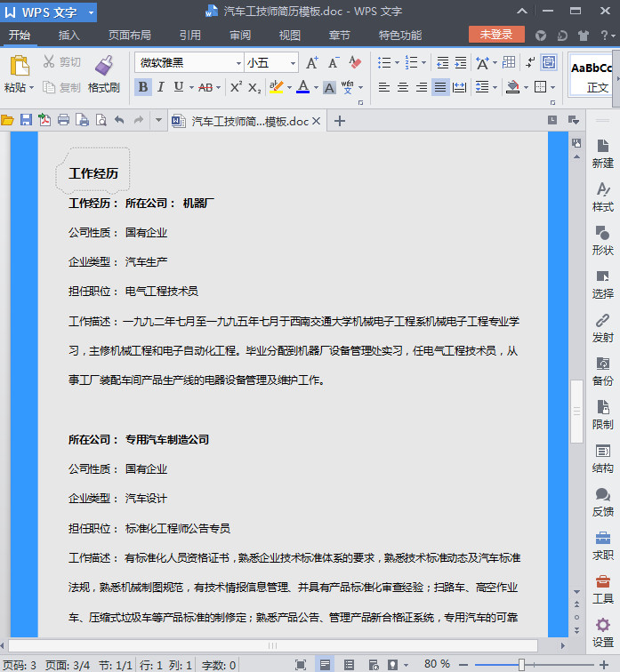620x672 pixels.
Task: Toggle Underline formatting
Action: tap(179, 87)
